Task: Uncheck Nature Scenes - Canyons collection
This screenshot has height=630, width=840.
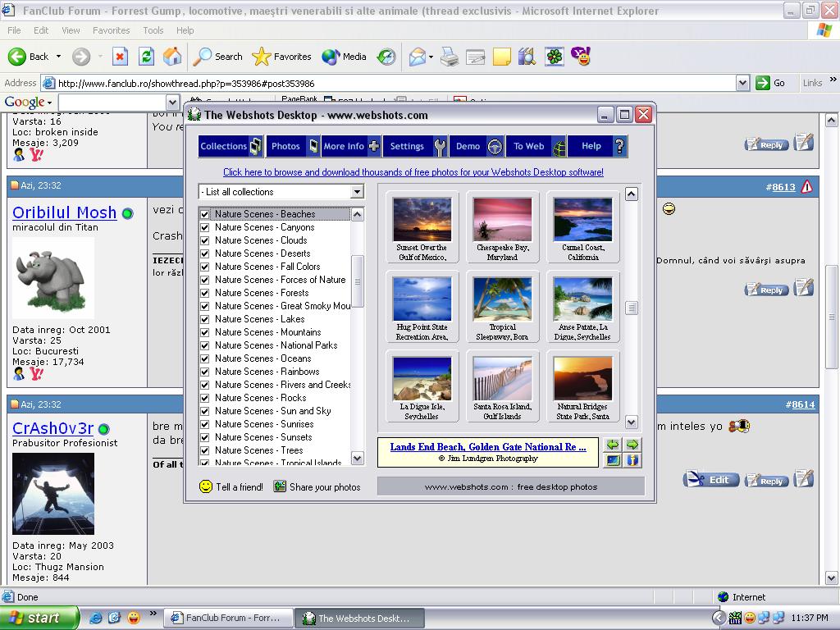Action: point(204,227)
